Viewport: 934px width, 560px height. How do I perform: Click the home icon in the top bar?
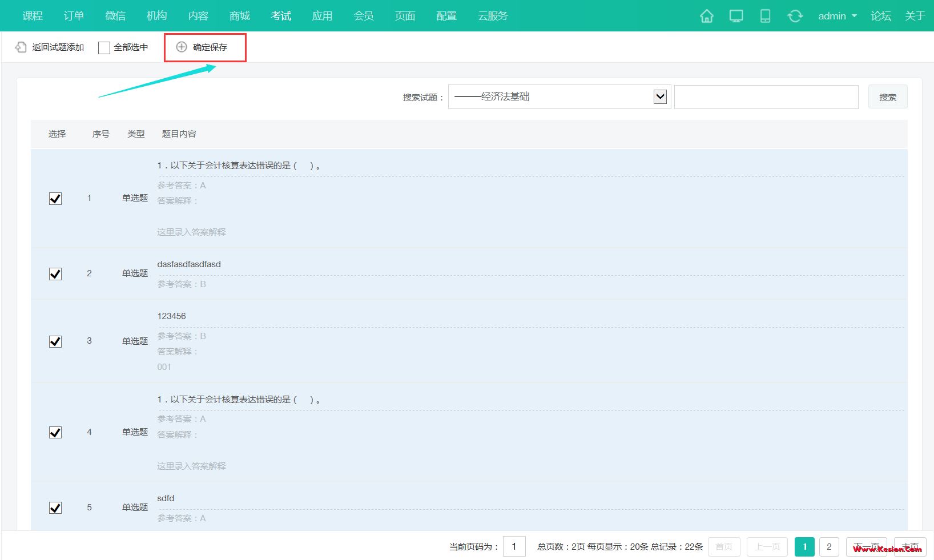(x=706, y=16)
